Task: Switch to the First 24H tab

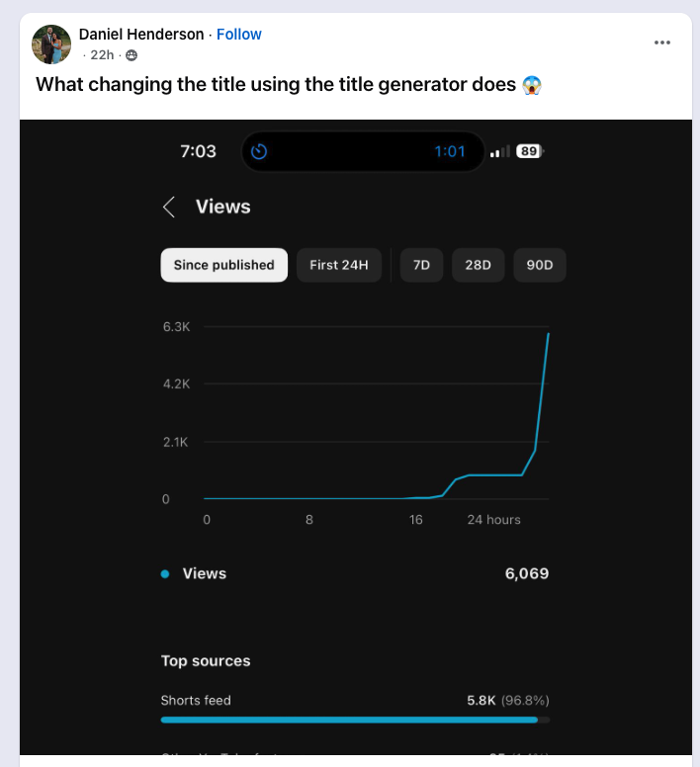Action: tap(338, 265)
